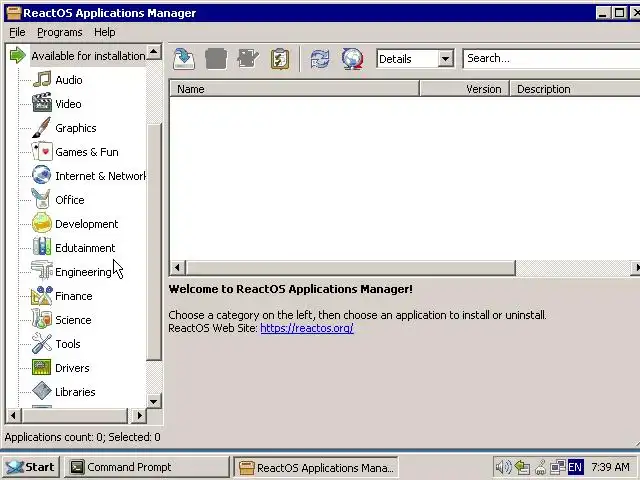Open the Programs menu

tap(60, 32)
